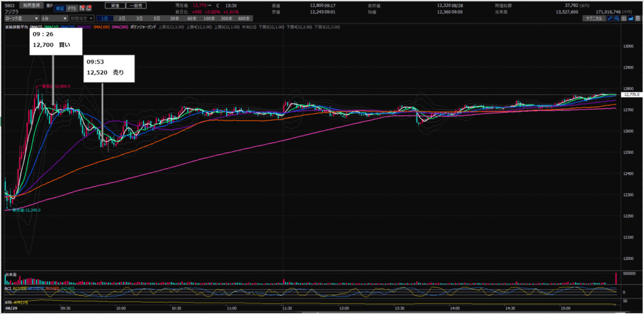Viewport: 644px width, 314px height.
Task: Click the 貸借 button
Action: tap(114, 6)
